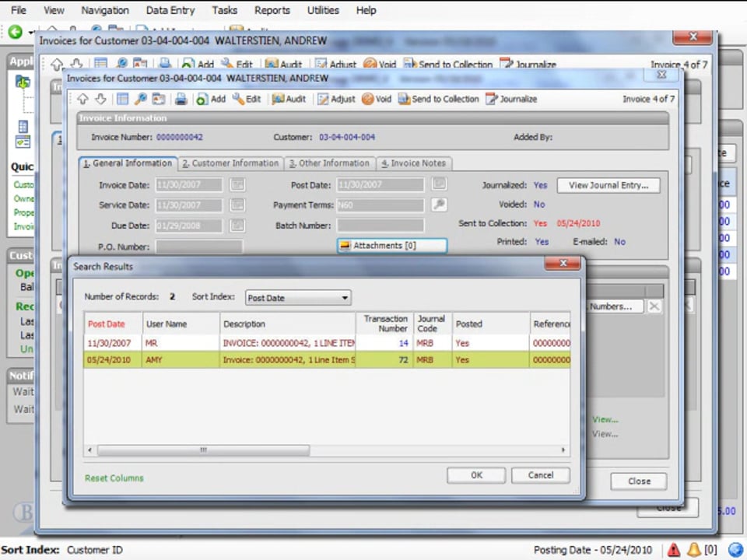The width and height of the screenshot is (747, 560).
Task: Go to previous invoice with up arrow
Action: click(83, 99)
